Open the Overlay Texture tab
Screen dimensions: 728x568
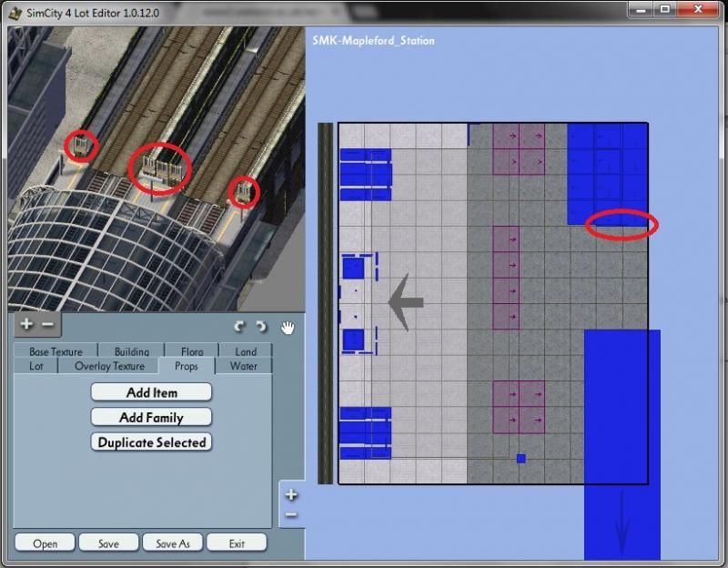point(109,366)
